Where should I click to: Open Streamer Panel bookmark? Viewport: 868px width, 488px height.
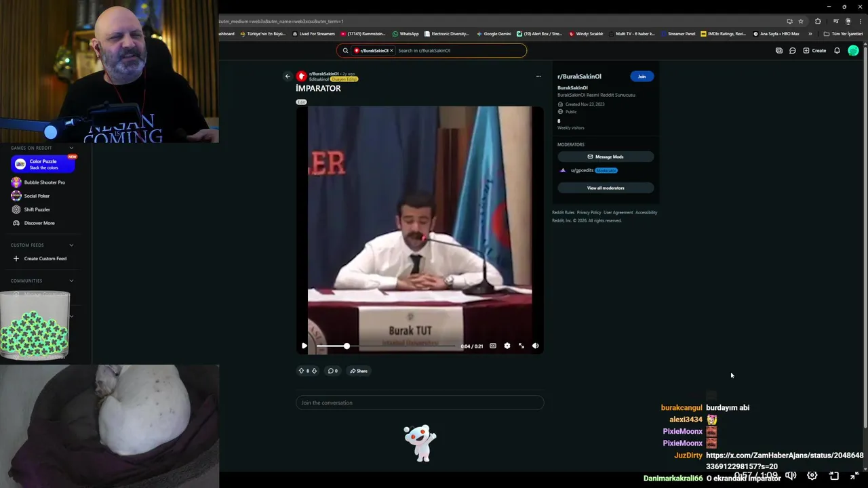(678, 33)
